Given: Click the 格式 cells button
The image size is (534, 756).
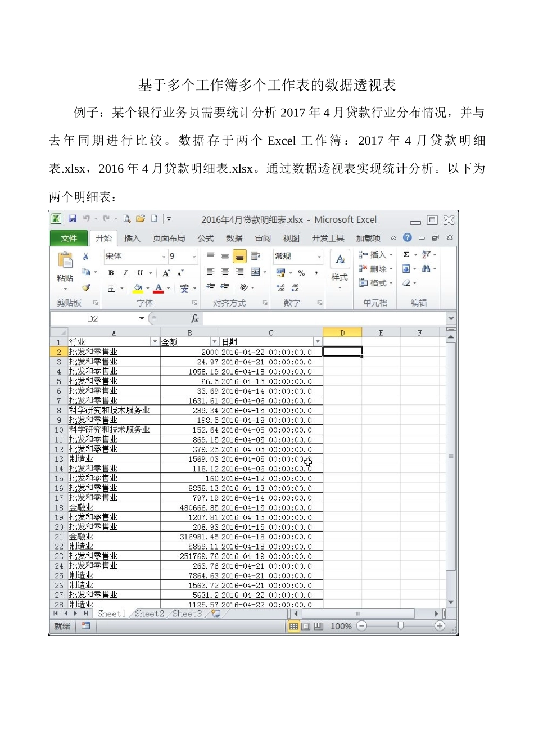Looking at the screenshot, I should pos(375,283).
